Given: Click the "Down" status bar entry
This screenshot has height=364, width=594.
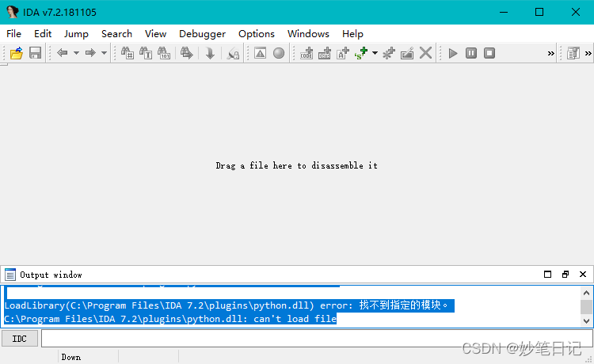Looking at the screenshot, I should coord(71,357).
